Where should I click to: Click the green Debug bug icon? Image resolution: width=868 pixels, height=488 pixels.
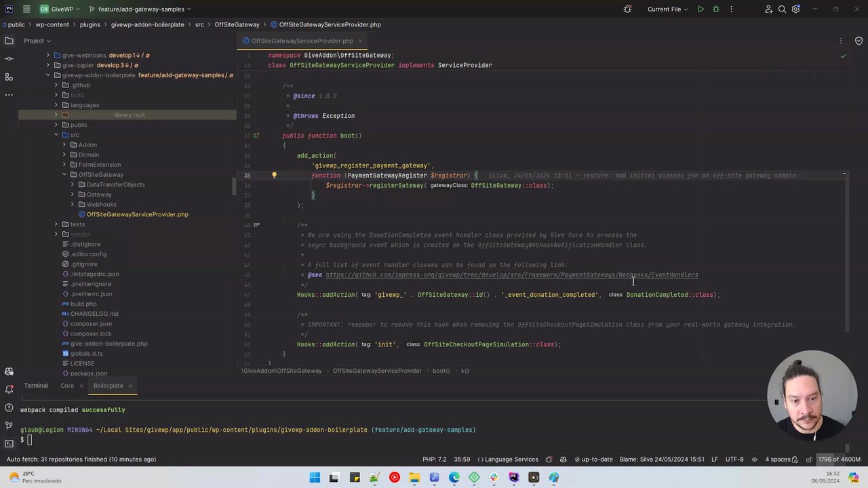click(716, 9)
